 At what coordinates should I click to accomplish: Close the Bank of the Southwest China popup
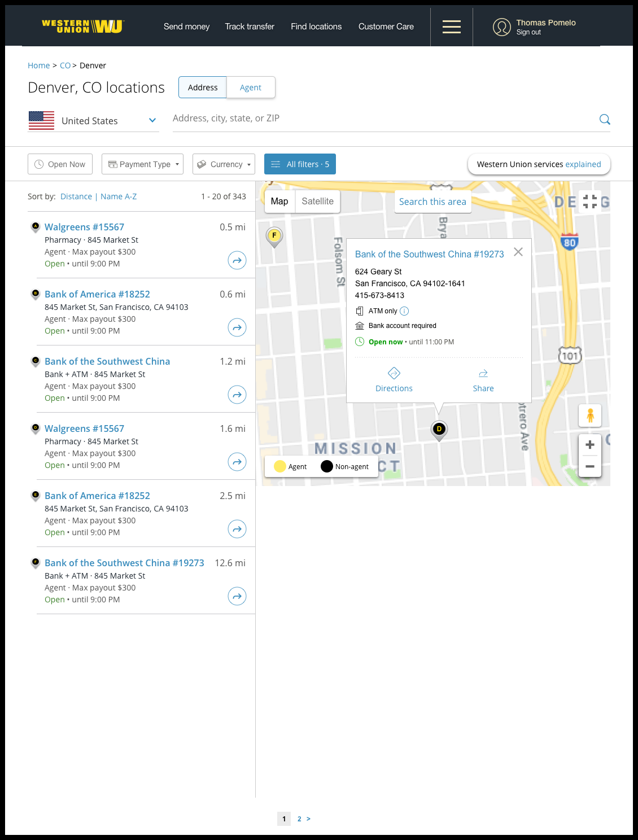coord(518,252)
